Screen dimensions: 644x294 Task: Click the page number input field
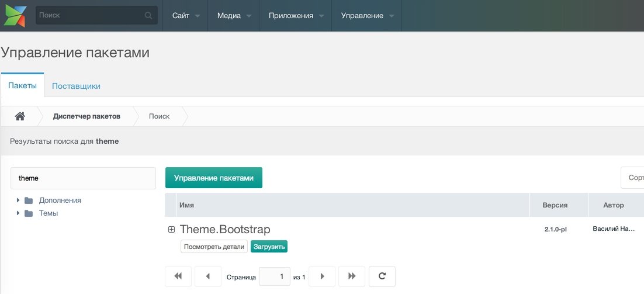tap(275, 276)
